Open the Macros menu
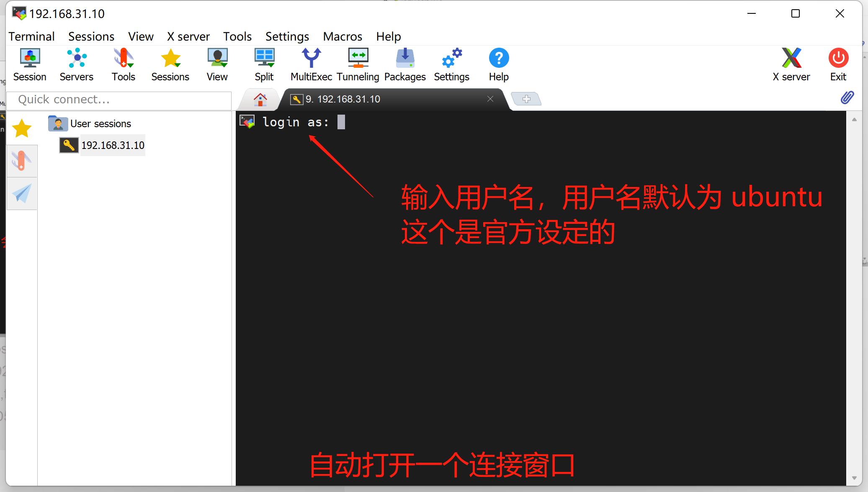868x492 pixels. (342, 36)
